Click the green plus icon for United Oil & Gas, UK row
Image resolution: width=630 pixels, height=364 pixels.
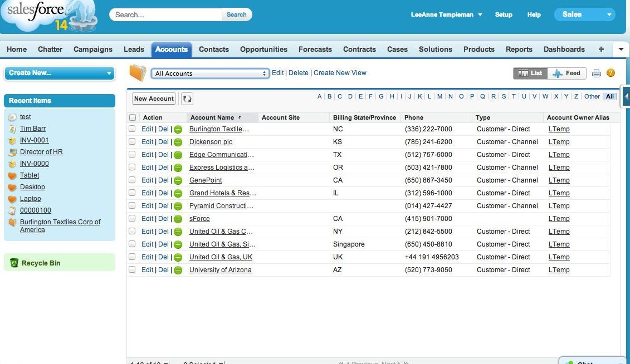point(178,257)
